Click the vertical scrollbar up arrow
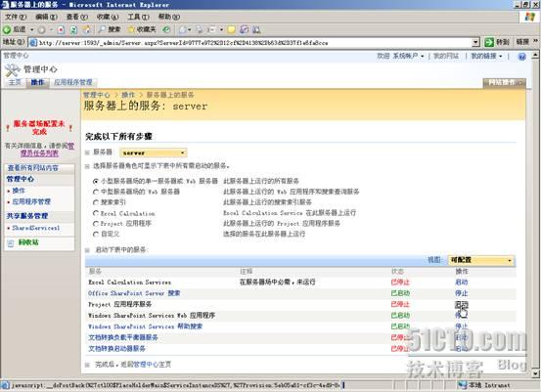Screen dimensions: 541x392 535,55
